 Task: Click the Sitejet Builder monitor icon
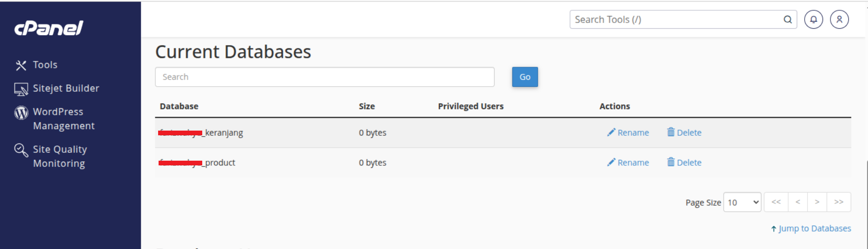tap(21, 89)
